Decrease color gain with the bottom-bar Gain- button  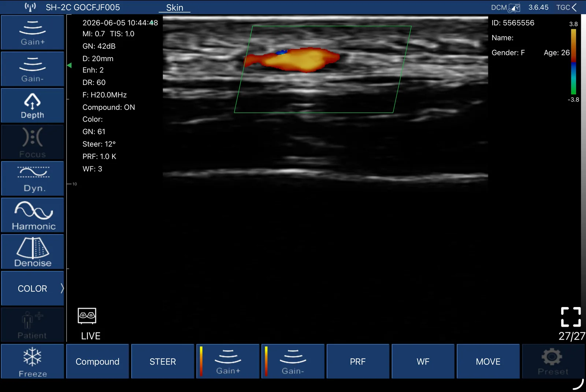tap(293, 362)
